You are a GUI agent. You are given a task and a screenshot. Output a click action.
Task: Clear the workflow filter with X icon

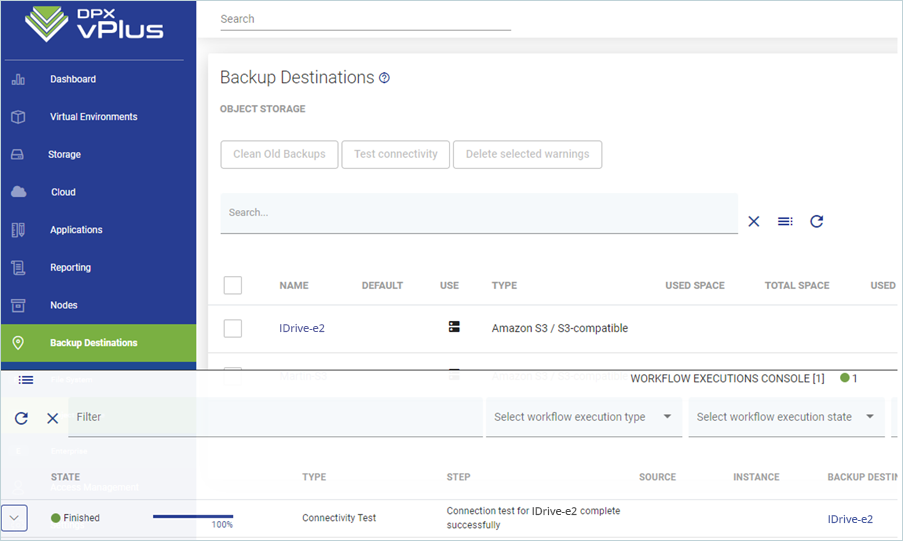coord(53,418)
